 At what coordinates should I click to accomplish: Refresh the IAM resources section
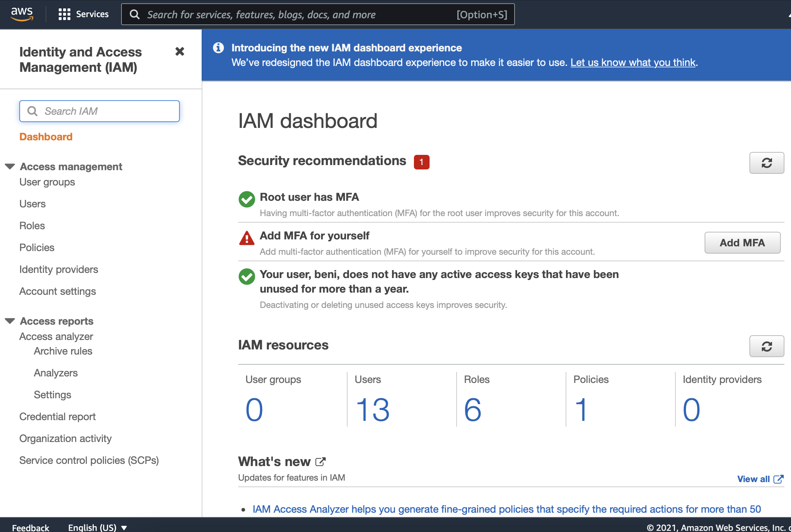(x=767, y=346)
